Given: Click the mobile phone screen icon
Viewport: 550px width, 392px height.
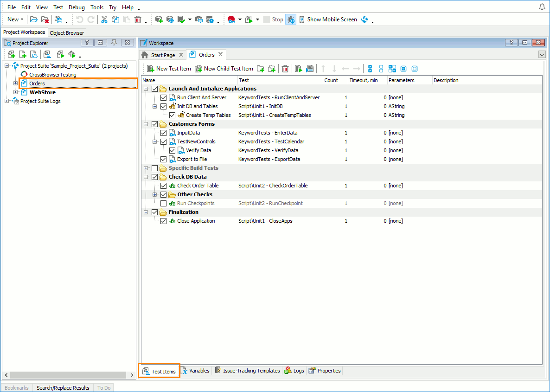Looking at the screenshot, I should (301, 19).
